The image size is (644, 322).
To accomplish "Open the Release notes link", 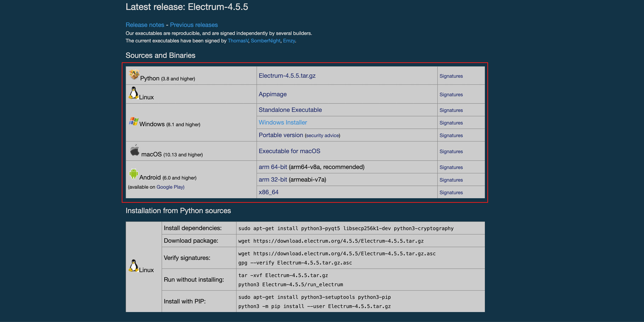I will (145, 25).
